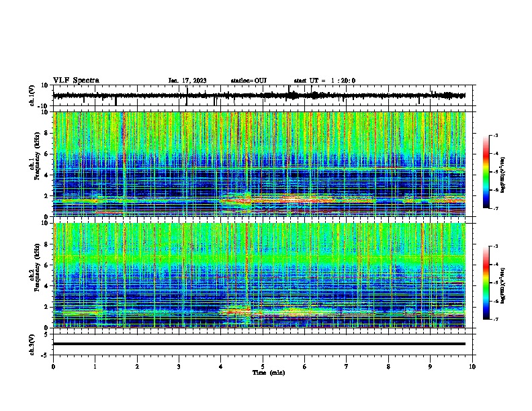The height and width of the screenshot is (411, 532).
Task: Click the "-5" label on ch.2 colorbar
Action: click(x=496, y=283)
